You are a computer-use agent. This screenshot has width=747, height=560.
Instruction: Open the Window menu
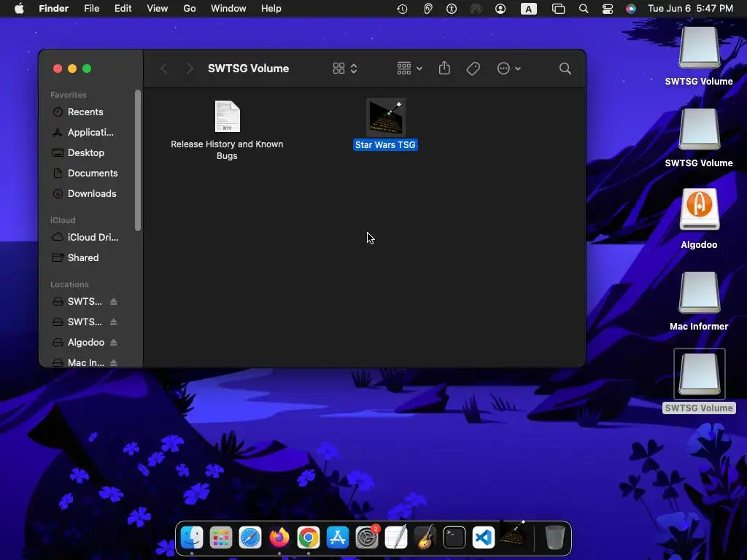click(x=228, y=9)
